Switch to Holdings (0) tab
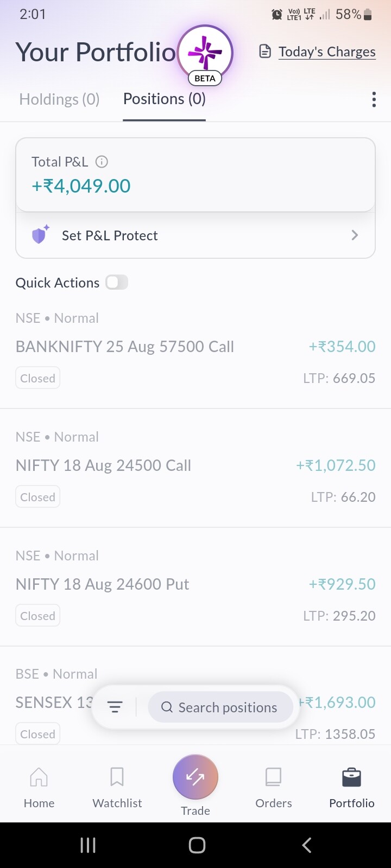 (x=59, y=99)
